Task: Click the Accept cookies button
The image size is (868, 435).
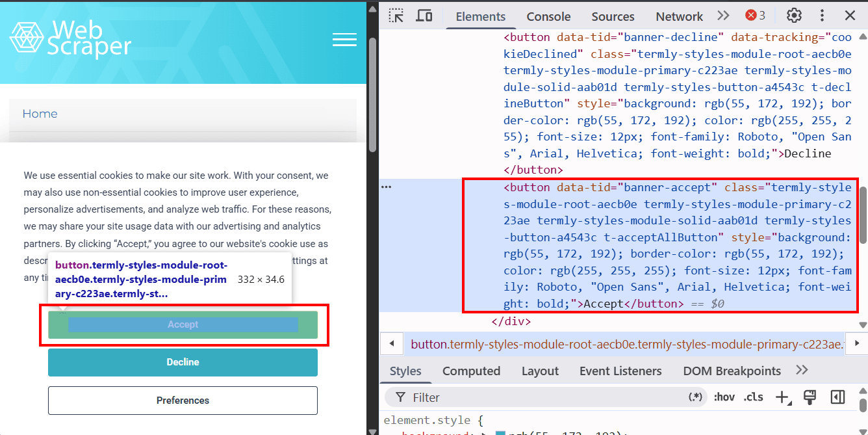Action: (183, 324)
